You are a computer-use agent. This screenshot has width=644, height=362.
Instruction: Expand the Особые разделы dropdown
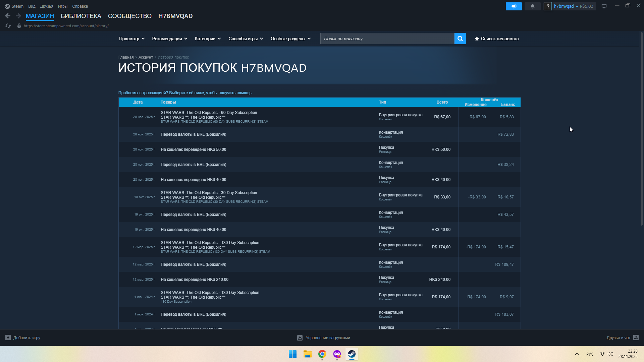pos(290,39)
